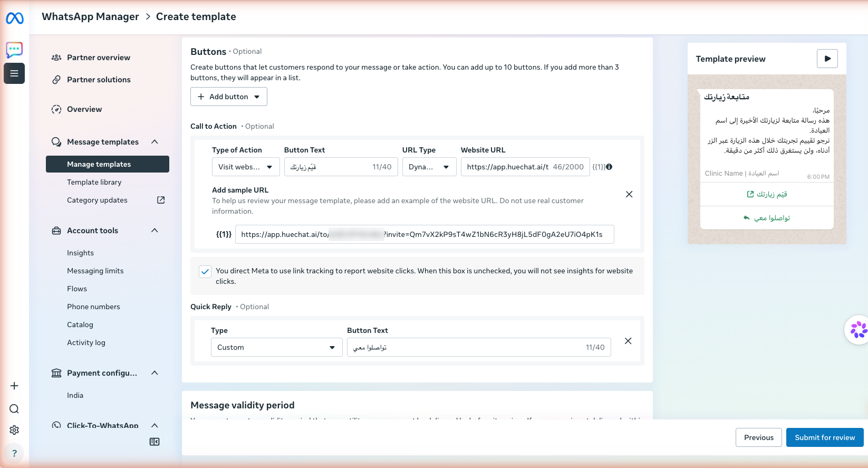The image size is (868, 468).
Task: Click the visit link button in preview
Action: tap(767, 194)
